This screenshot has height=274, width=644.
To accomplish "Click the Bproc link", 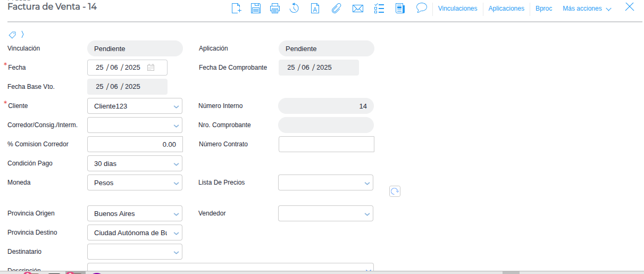I will [x=544, y=9].
